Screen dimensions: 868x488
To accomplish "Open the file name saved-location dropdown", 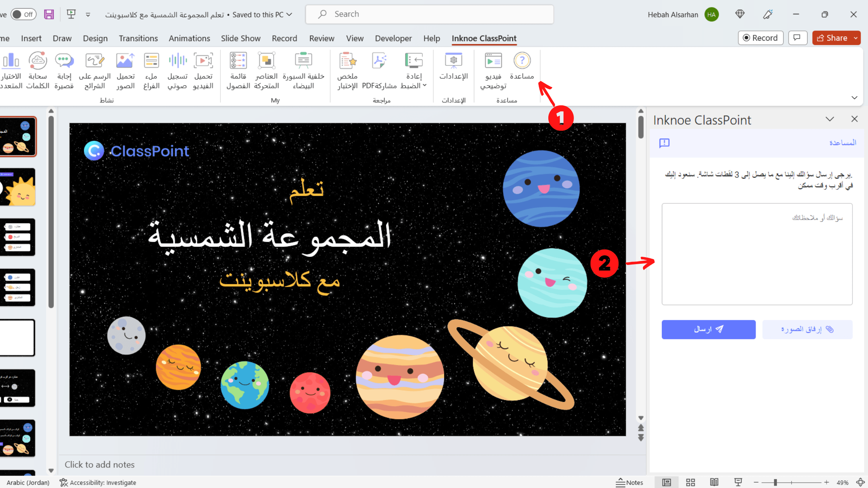I will 289,15.
